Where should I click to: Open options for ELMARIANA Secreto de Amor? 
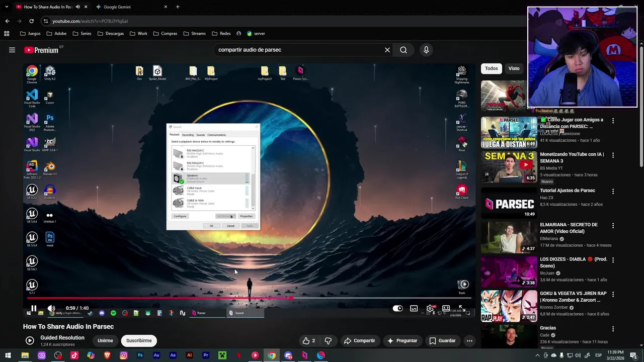click(613, 226)
